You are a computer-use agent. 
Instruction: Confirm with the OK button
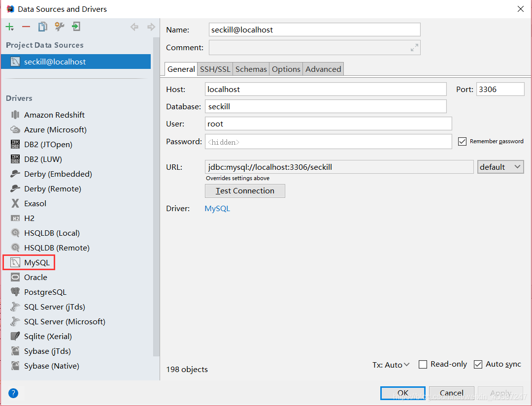[403, 393]
